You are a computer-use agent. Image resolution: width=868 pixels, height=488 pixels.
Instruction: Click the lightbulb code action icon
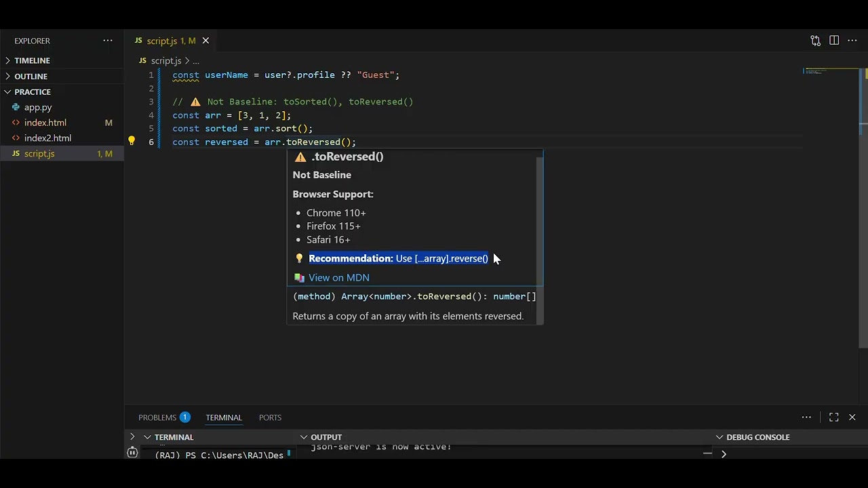132,142
